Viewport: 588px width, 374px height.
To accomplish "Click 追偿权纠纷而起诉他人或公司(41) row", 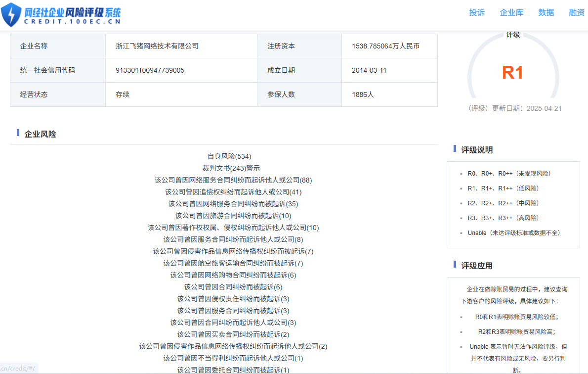I will point(233,192).
